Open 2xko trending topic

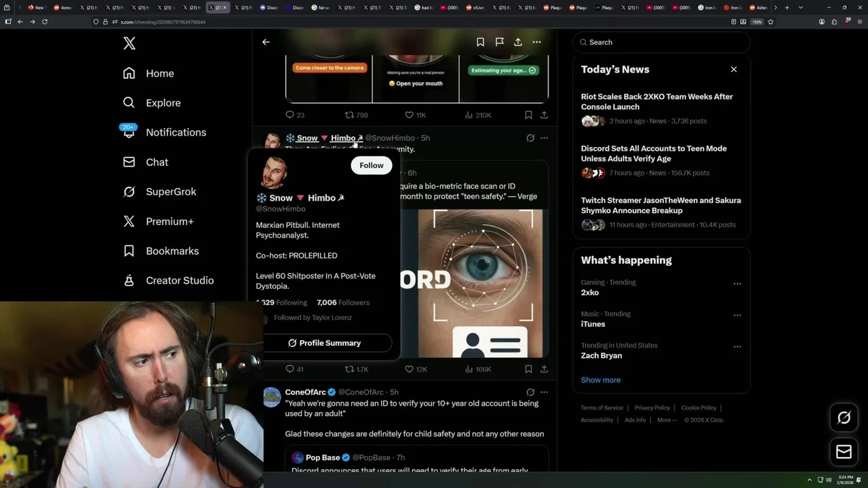[589, 293]
